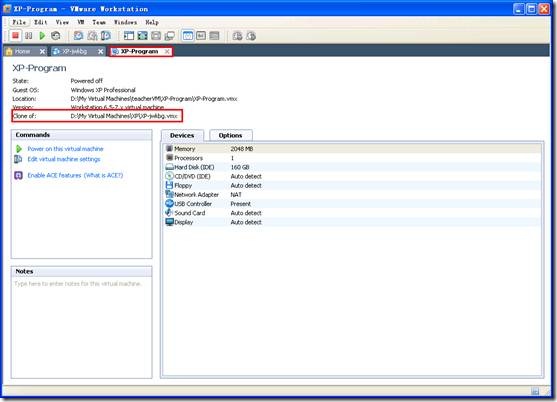Select the XP-Program tab
The width and height of the screenshot is (557, 402).
(x=139, y=51)
